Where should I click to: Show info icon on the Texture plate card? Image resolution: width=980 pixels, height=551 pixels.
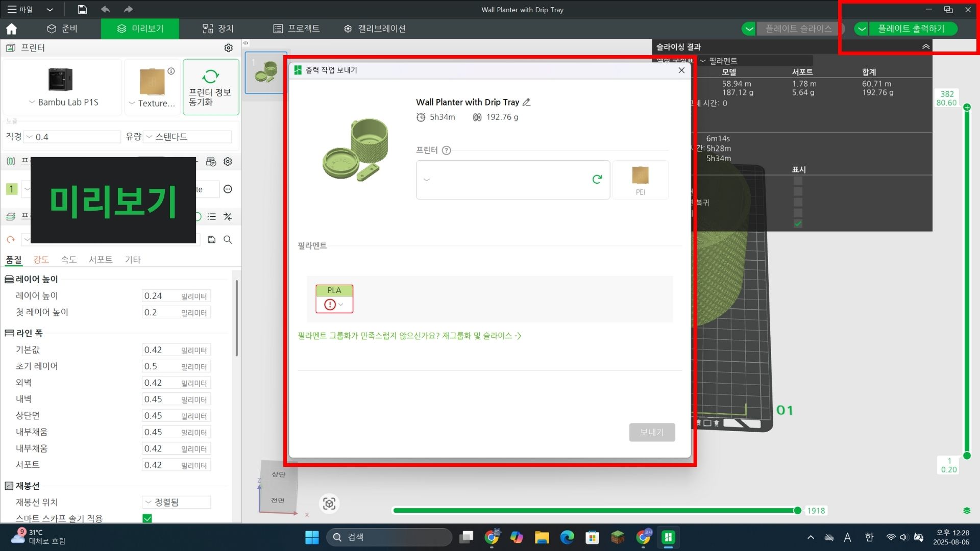click(171, 71)
